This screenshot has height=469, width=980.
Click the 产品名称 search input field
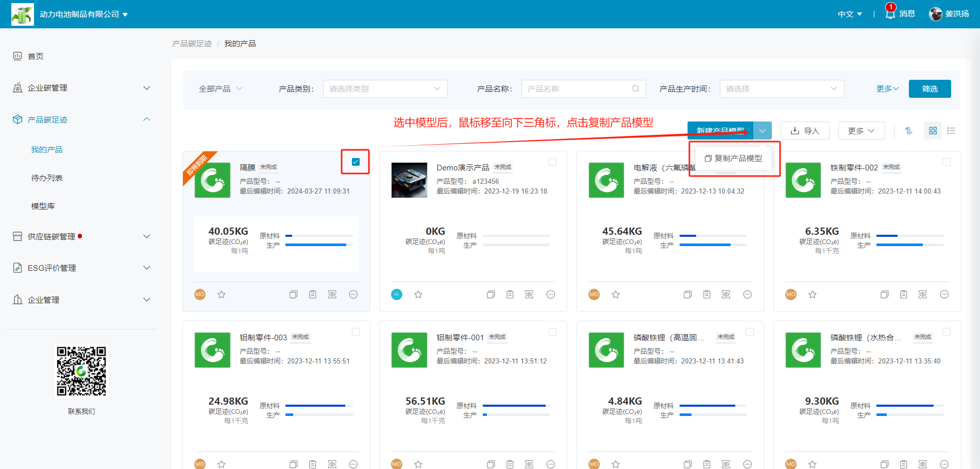577,89
